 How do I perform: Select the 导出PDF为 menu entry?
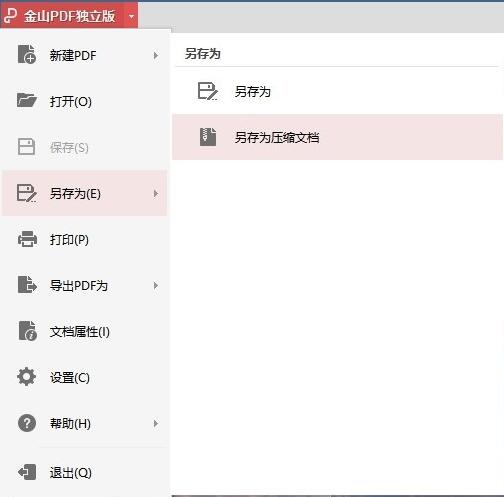[x=85, y=285]
